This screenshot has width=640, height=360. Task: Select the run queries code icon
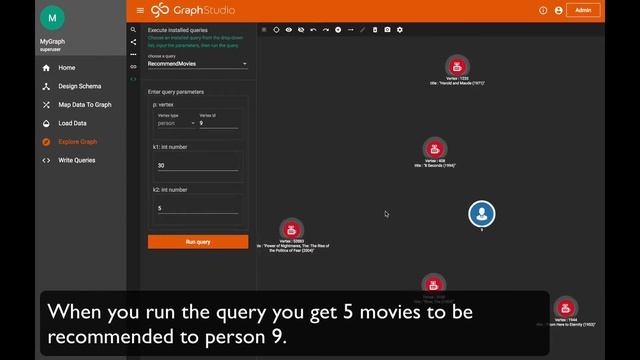point(133,79)
